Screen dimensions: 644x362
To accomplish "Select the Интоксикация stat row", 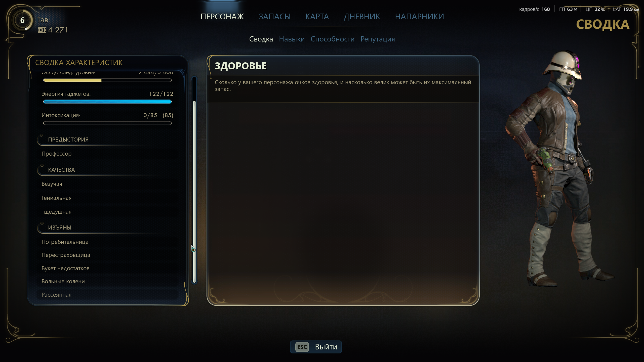I will [x=107, y=119].
